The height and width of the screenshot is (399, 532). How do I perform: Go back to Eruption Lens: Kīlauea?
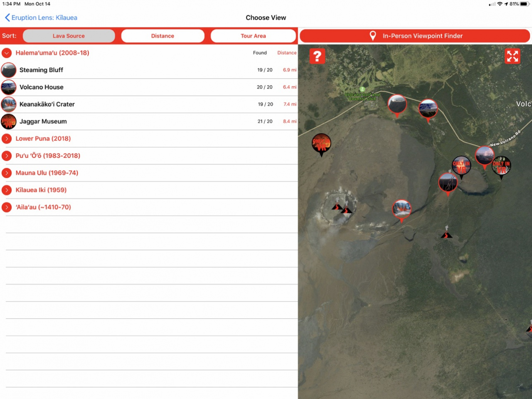point(41,17)
